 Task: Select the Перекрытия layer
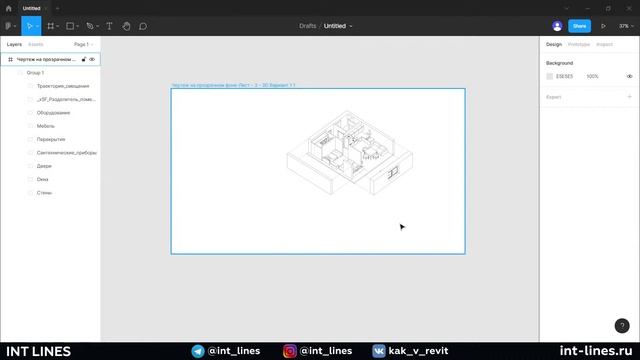51,139
